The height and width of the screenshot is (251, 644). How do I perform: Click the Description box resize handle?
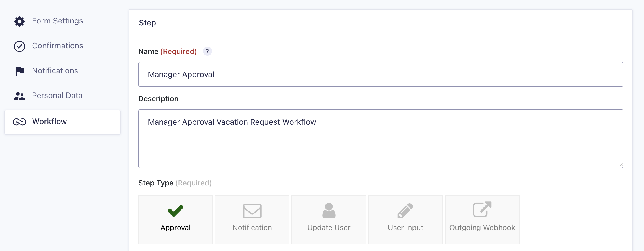pos(620,165)
